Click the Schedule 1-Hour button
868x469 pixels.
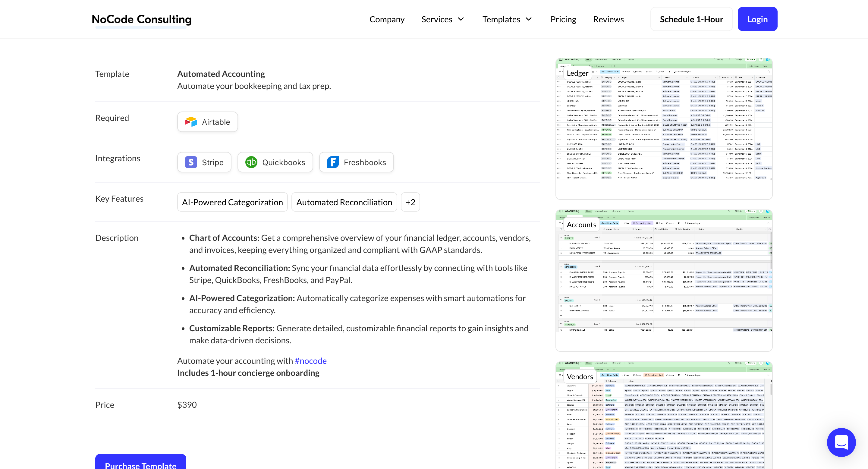click(691, 20)
